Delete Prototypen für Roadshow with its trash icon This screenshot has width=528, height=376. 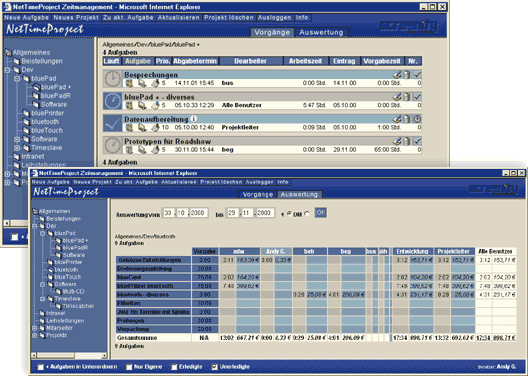[407, 141]
